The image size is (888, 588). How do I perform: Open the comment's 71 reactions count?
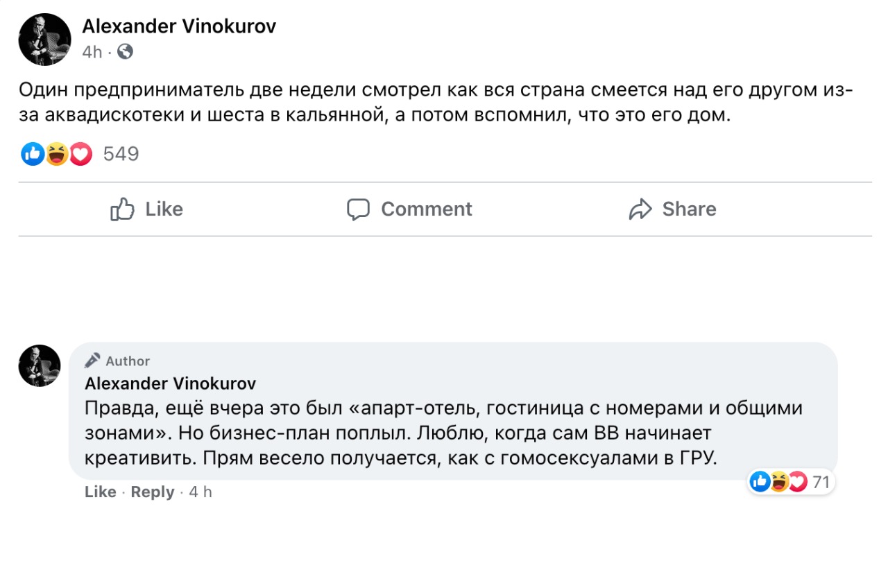pos(821,482)
